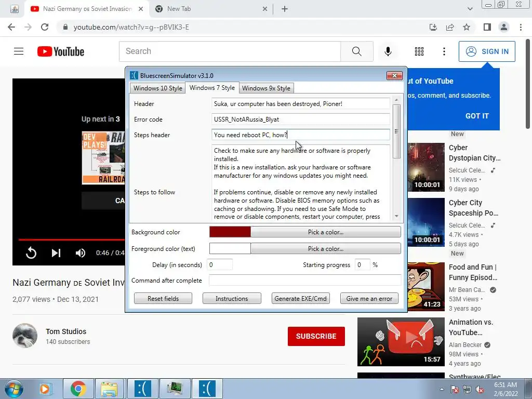Click the white foreground color swatch

click(230, 249)
